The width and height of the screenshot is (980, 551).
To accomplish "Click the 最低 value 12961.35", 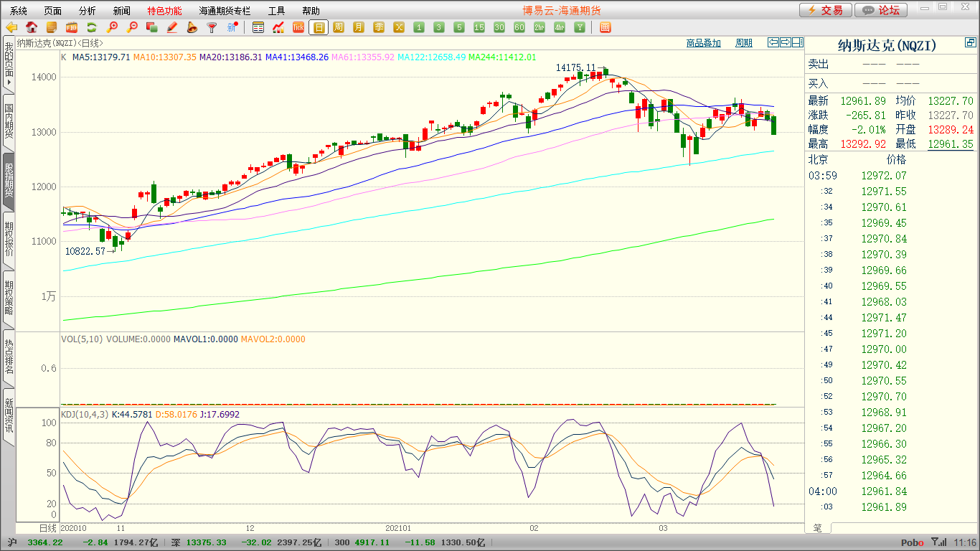I will point(951,144).
